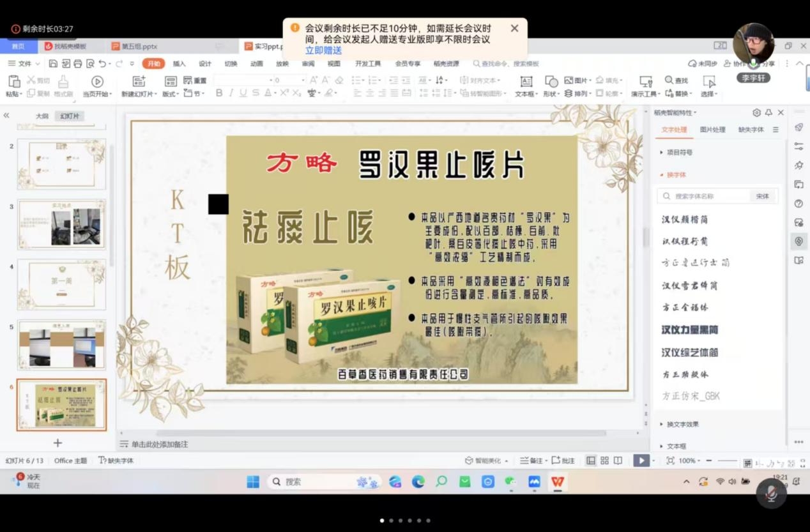Click the Save icon in quick access toolbar

(x=53, y=64)
